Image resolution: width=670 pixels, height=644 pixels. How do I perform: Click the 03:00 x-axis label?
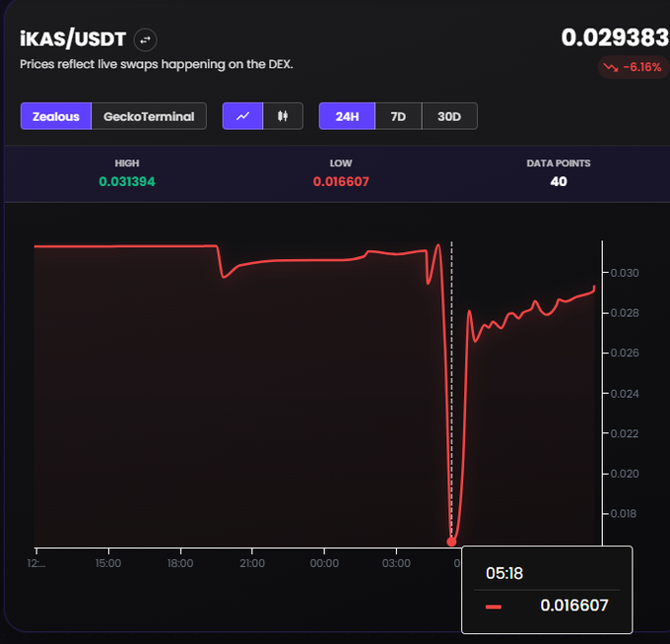[396, 563]
